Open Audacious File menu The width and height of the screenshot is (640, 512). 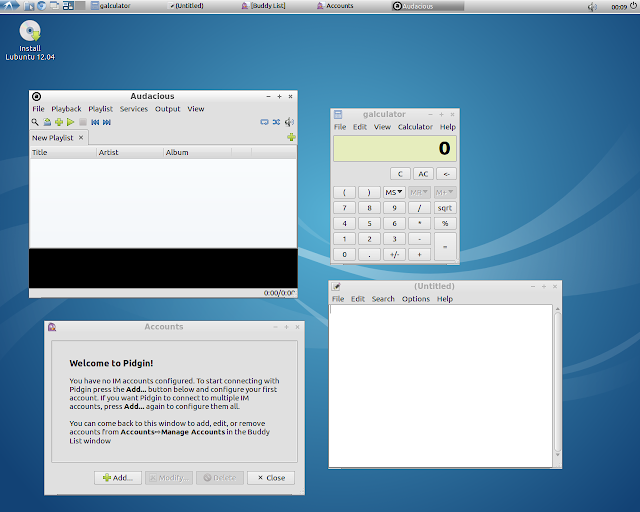38,109
